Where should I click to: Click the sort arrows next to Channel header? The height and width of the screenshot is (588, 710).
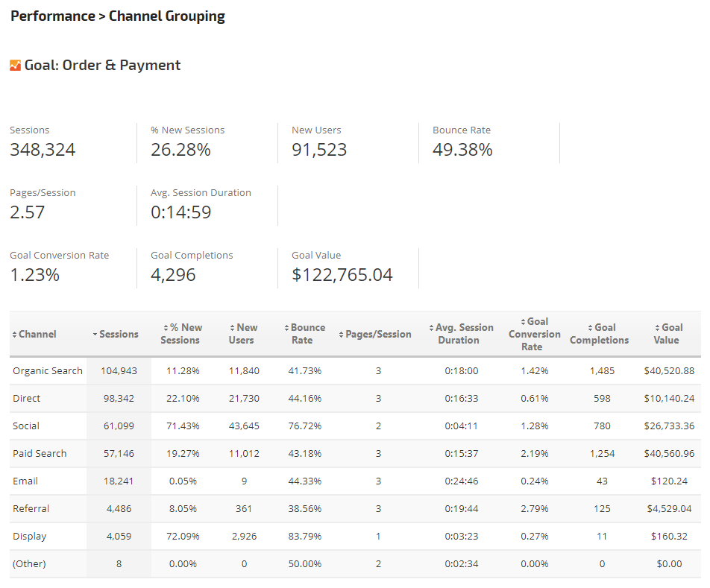[14, 335]
